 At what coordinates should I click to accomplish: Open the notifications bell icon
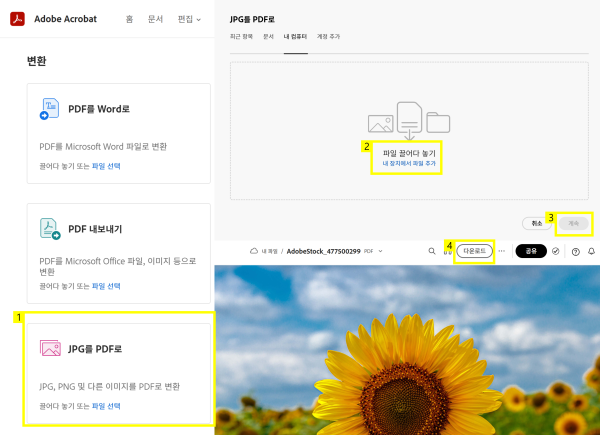coord(591,251)
